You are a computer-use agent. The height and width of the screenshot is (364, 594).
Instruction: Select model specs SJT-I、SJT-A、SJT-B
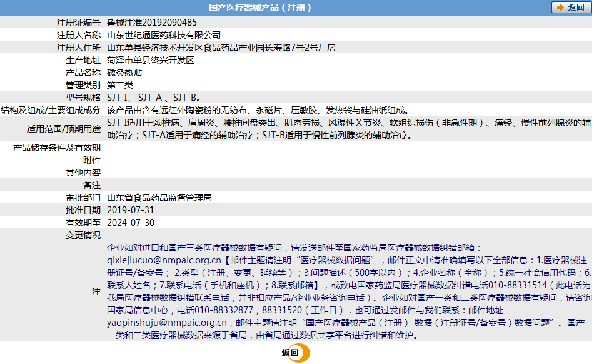pyautogui.click(x=154, y=98)
